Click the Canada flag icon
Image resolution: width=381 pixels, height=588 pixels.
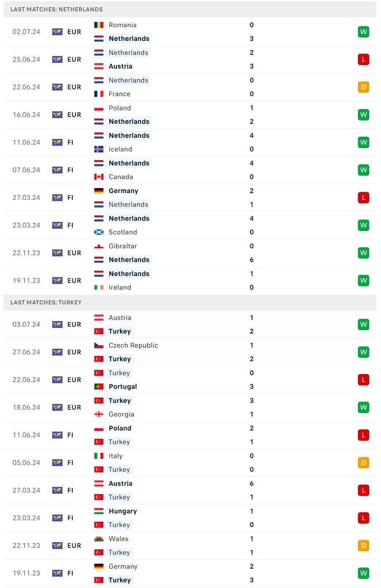coord(98,177)
